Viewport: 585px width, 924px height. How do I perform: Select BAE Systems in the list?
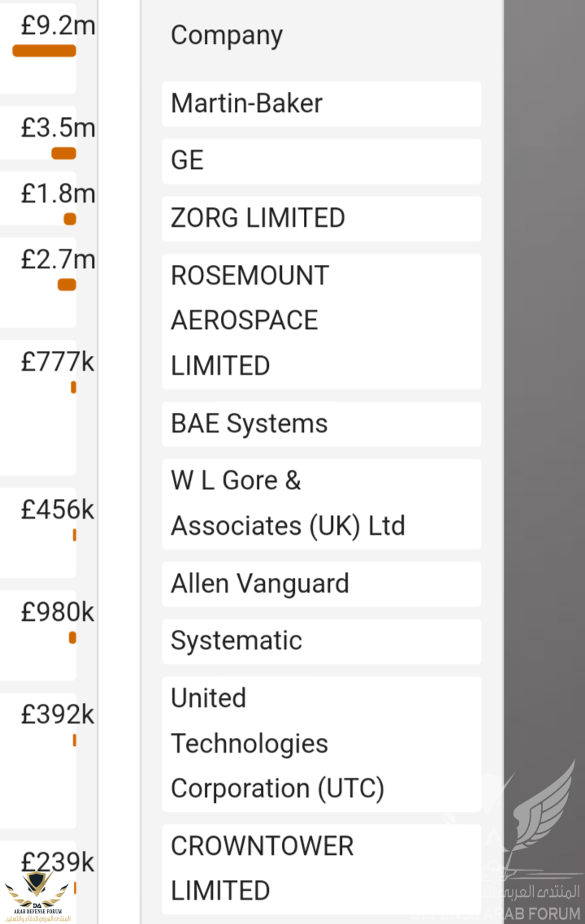[321, 424]
